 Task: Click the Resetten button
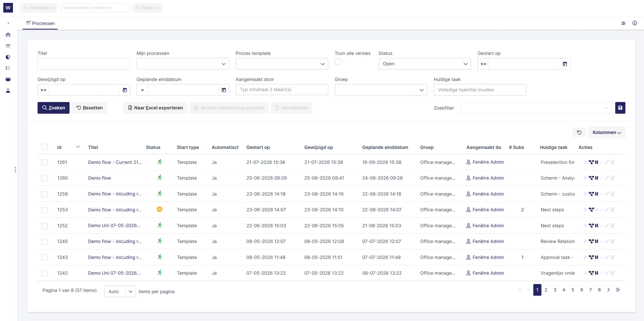pyautogui.click(x=89, y=108)
